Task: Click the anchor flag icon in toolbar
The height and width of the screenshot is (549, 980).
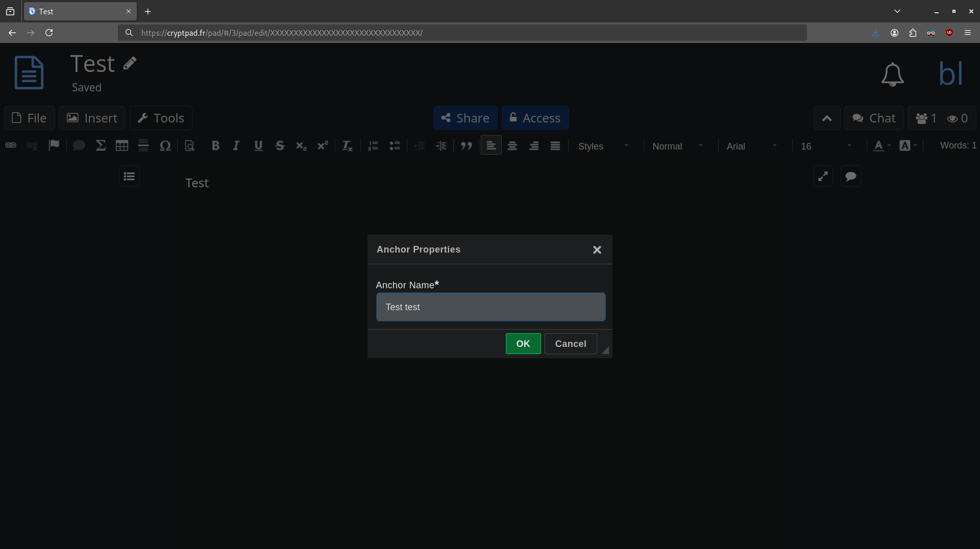Action: coord(54,145)
